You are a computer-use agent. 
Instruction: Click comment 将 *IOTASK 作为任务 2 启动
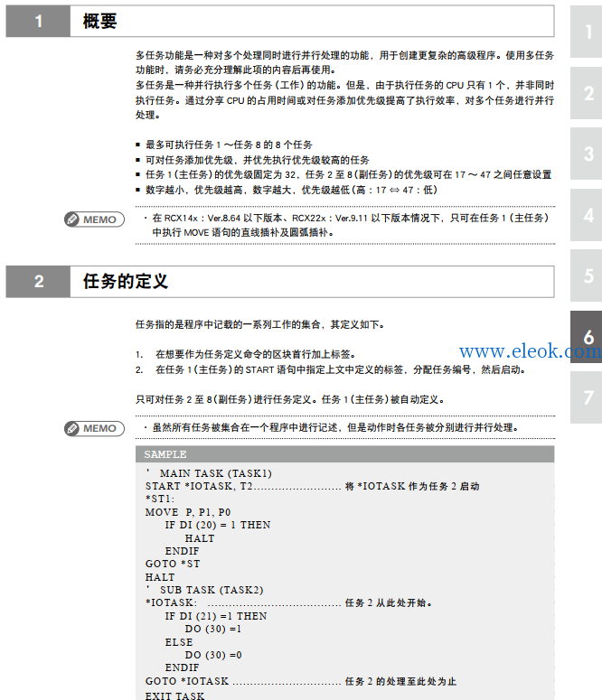(x=412, y=486)
